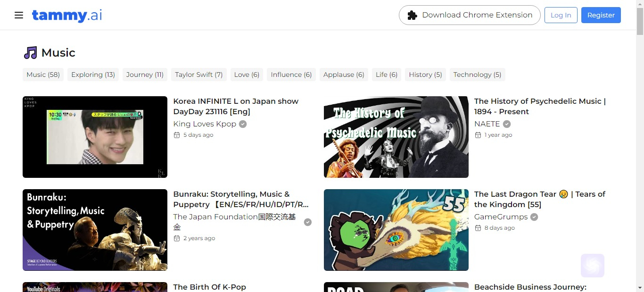Click the scrollbar down arrow
Viewport: 644px width, 292px height.
point(640,288)
